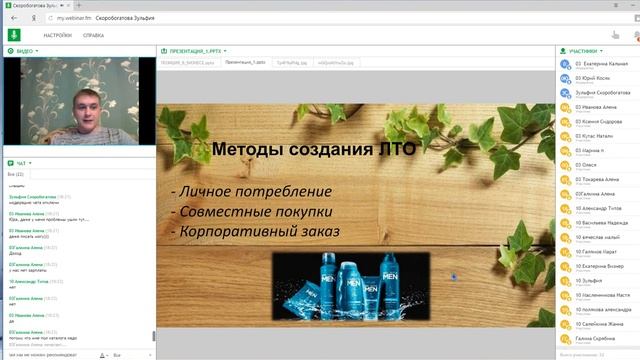Image resolution: width=640 pixels, height=360 pixels.
Task: Click the УЧАСТНИКИ panel person icon
Action: click(563, 51)
